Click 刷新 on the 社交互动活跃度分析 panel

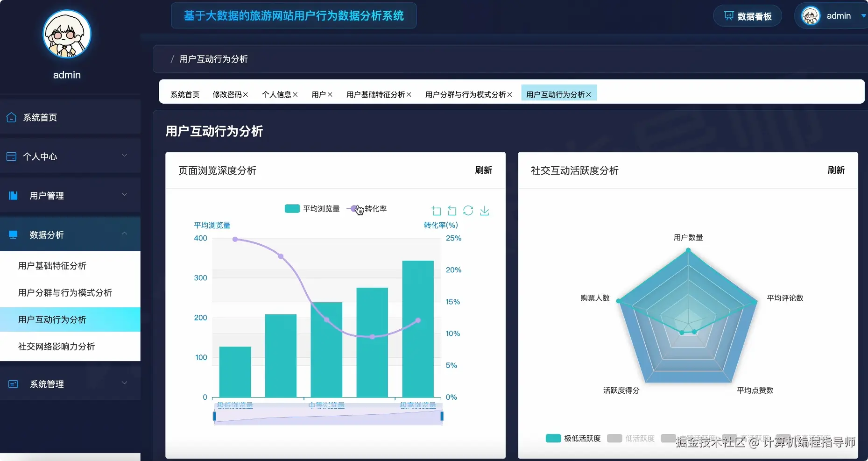tap(836, 170)
